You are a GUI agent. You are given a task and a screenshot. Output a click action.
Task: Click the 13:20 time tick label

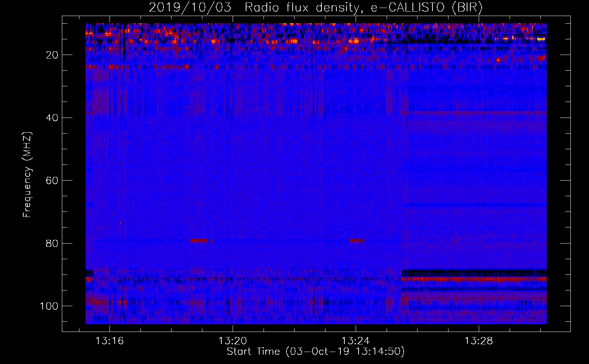[233, 341]
